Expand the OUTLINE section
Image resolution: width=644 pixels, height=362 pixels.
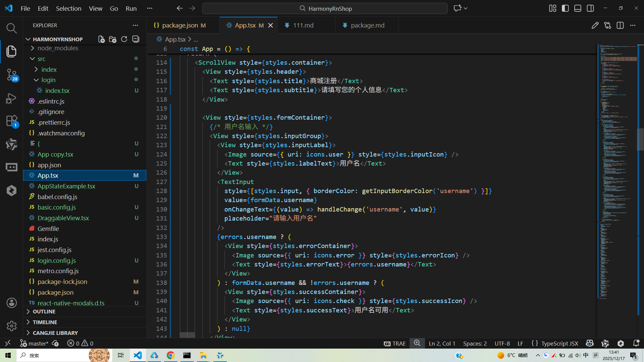click(44, 311)
